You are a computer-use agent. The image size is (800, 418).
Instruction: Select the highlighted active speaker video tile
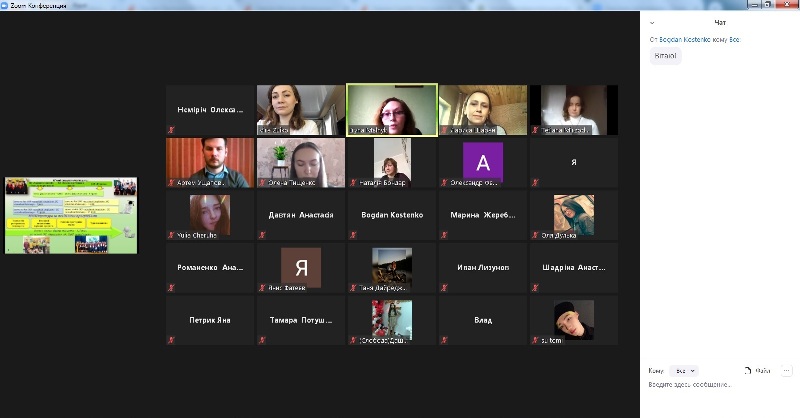click(x=391, y=109)
